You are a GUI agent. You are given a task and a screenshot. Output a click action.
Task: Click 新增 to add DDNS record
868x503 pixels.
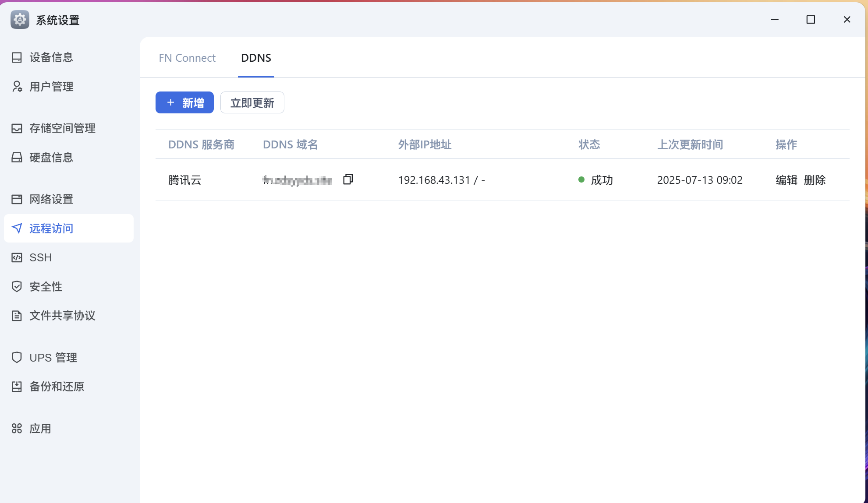[x=184, y=102]
